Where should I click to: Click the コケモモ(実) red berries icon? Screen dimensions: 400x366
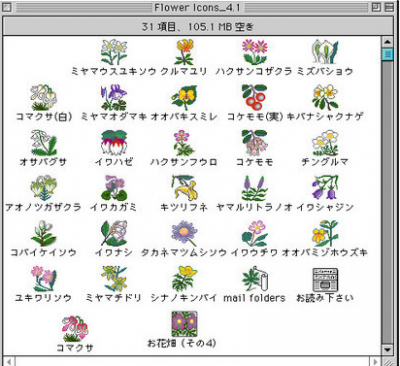[x=254, y=97]
